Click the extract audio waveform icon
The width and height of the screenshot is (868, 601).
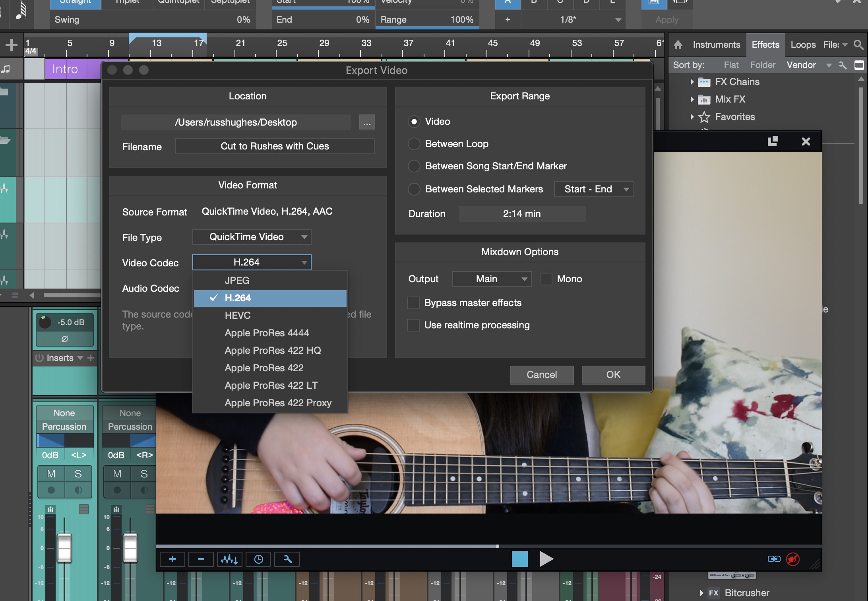coord(229,559)
